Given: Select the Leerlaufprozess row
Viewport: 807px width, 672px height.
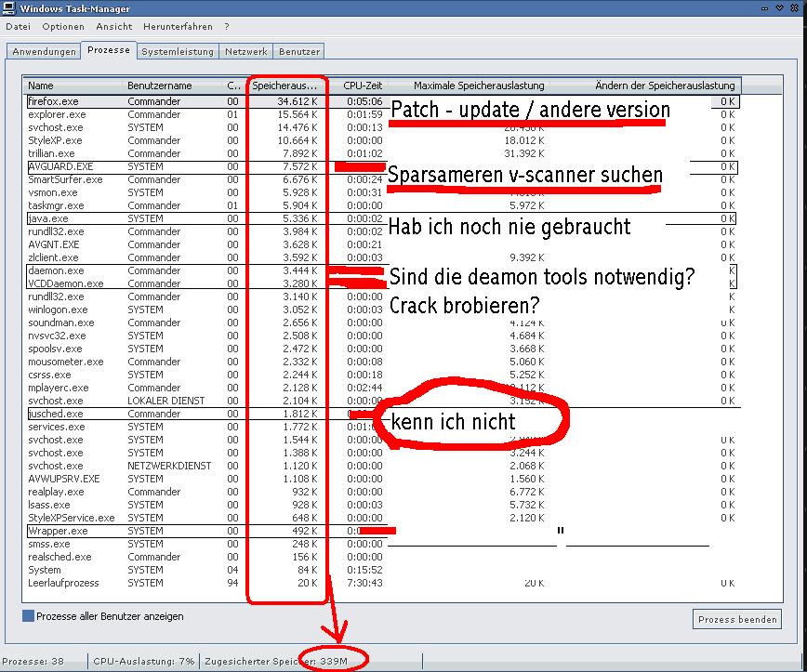Looking at the screenshot, I should (383, 583).
